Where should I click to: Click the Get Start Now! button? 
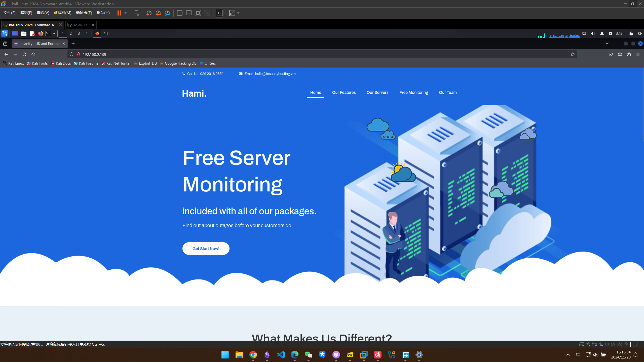point(206,249)
